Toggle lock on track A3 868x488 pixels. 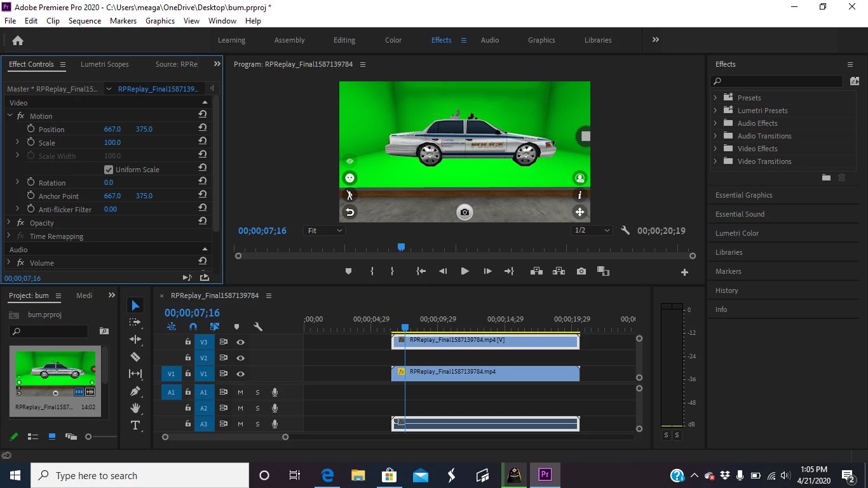click(x=187, y=424)
